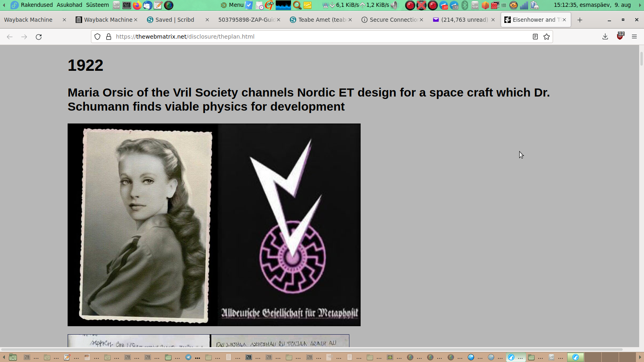Click the firewall tray icon
Image resolution: width=644 pixels, height=362 pixels.
click(x=495, y=5)
